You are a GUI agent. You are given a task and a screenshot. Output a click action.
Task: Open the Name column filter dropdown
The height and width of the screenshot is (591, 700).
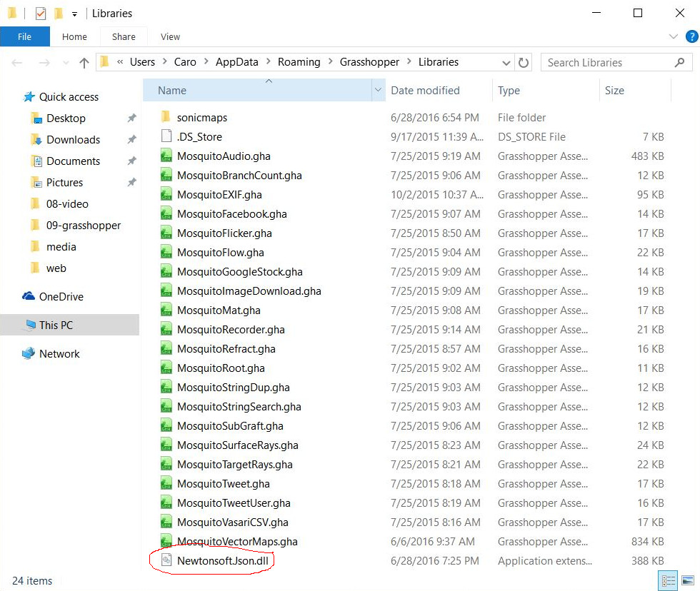click(x=379, y=90)
